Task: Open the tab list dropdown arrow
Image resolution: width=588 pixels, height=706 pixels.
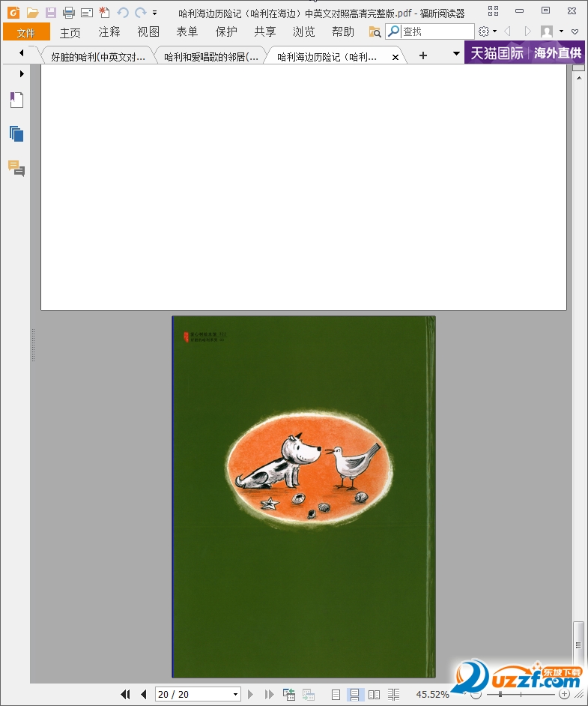Action: pyautogui.click(x=456, y=53)
